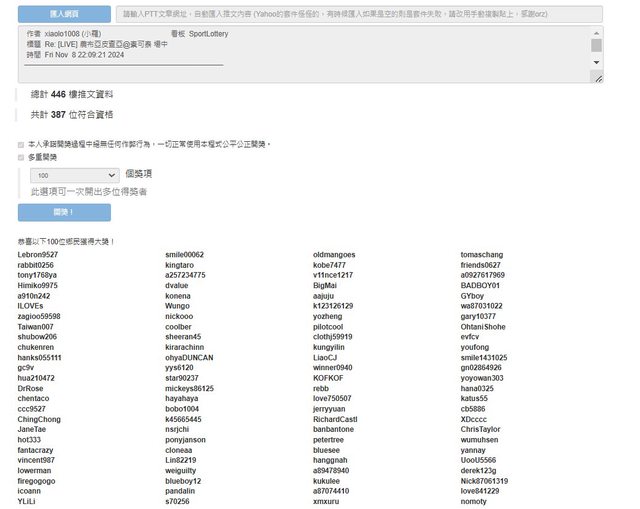Click the text area scrollbar down arrow
The image size is (640, 509).
(x=597, y=68)
